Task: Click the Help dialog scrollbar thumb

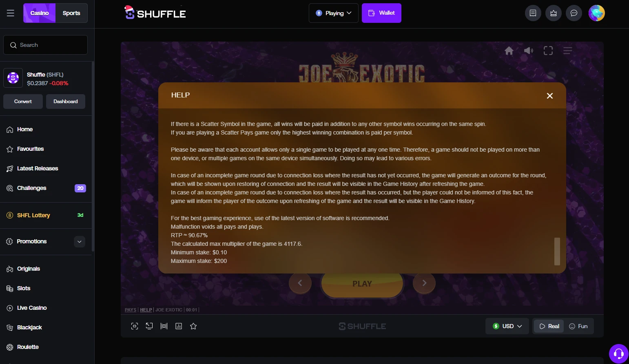Action: click(x=557, y=251)
